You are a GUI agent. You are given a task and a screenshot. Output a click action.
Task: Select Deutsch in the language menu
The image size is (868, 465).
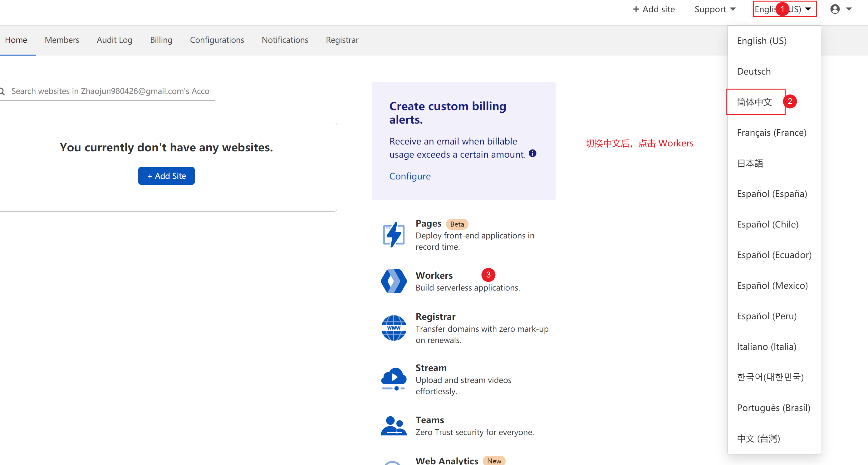(x=754, y=71)
